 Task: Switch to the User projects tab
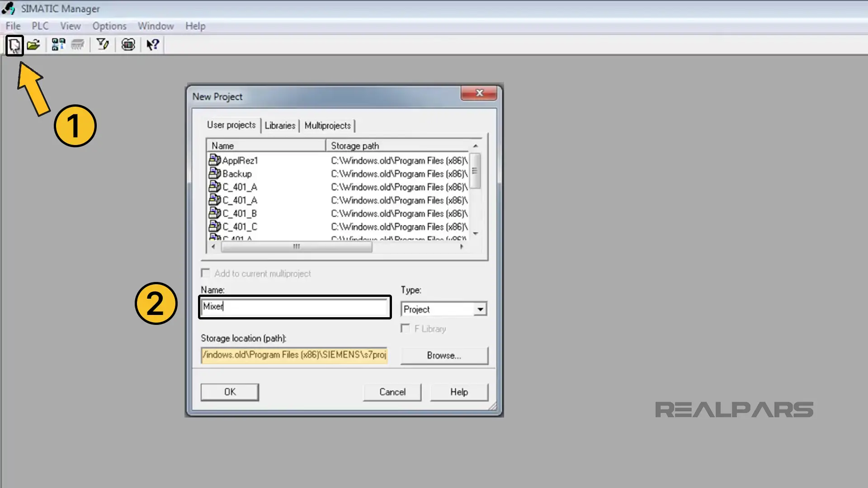(x=231, y=125)
